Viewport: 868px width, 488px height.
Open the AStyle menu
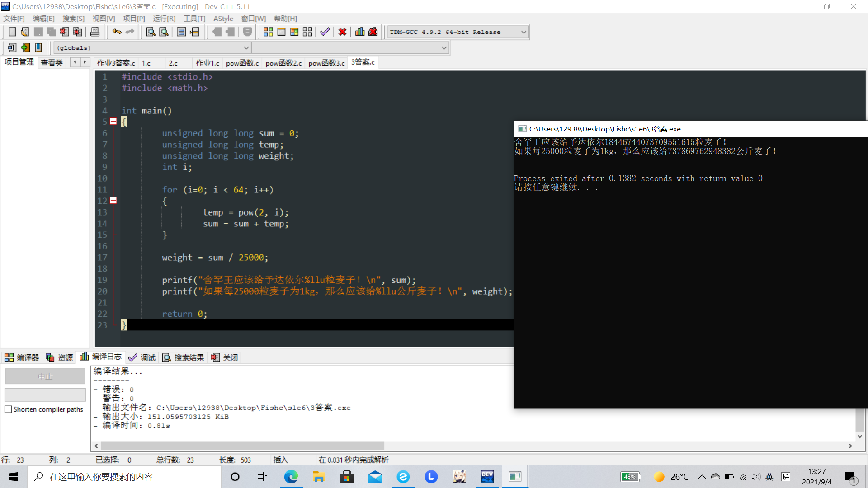pos(223,19)
